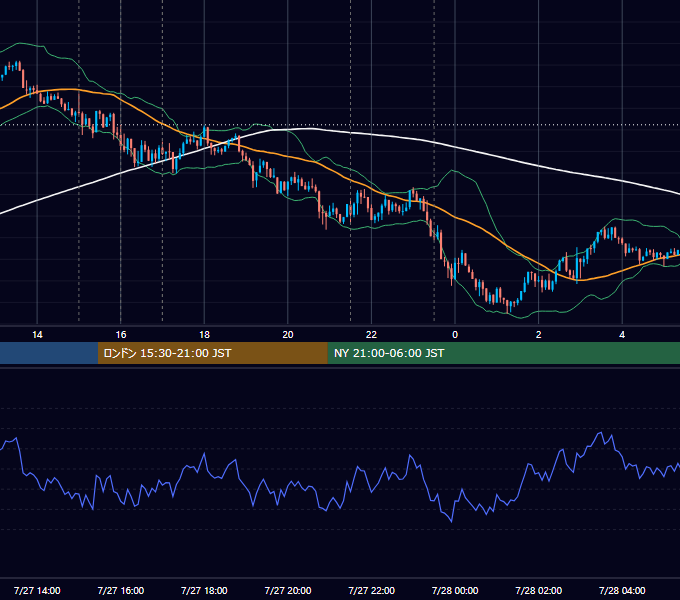Click the 7/27 20:00 time label

288,590
